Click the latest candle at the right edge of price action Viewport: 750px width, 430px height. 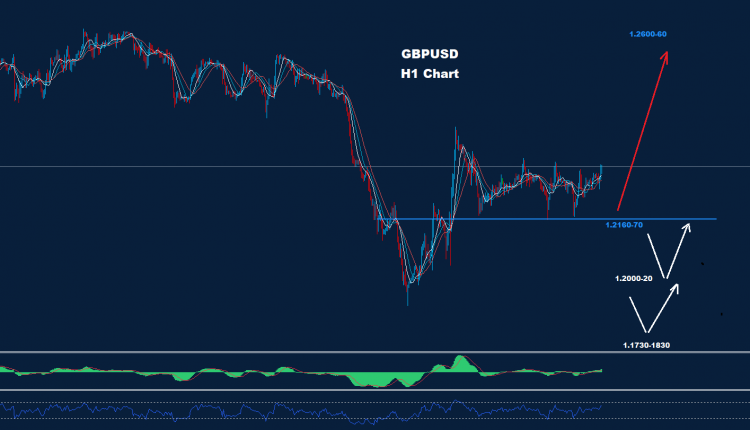601,172
